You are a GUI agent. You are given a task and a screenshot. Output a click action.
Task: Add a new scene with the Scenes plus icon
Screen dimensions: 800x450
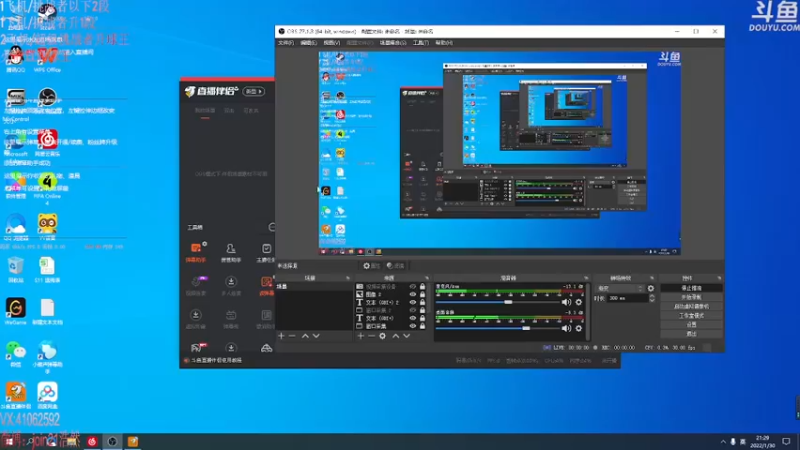coord(281,336)
